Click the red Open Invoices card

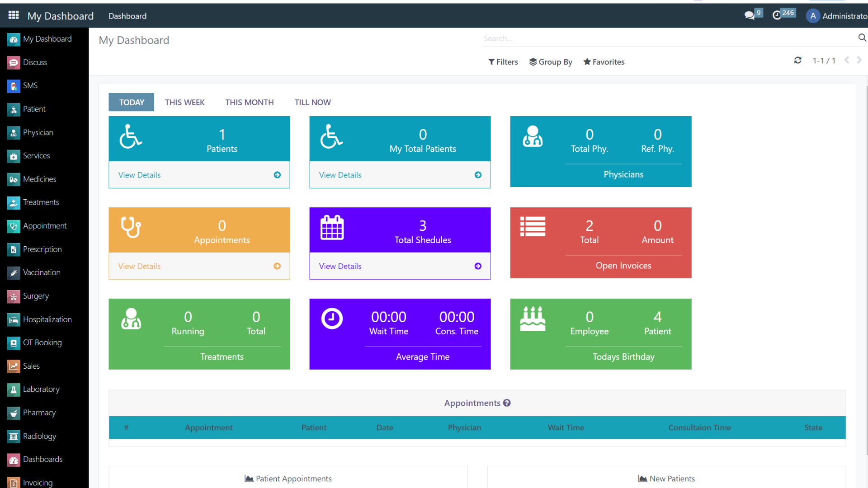623,266
